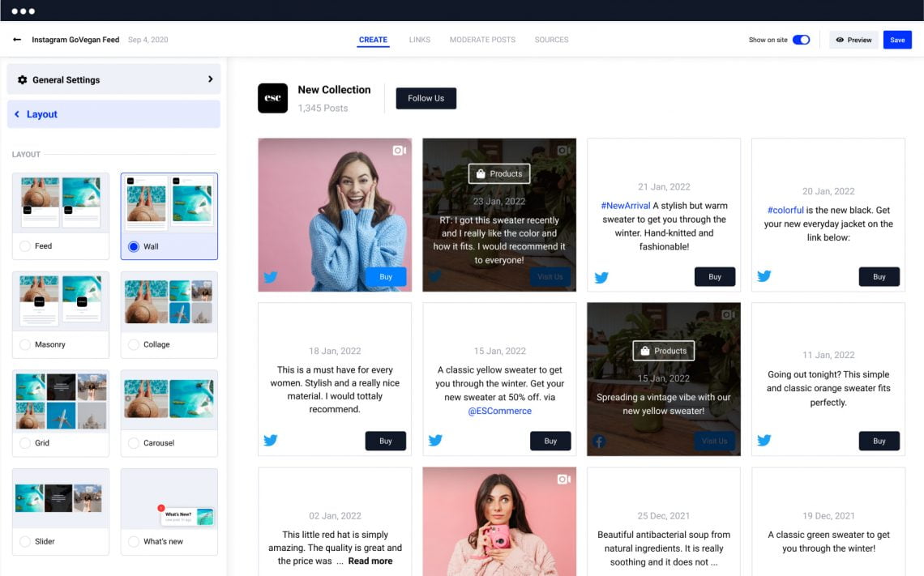Open the Sources tab

[552, 40]
